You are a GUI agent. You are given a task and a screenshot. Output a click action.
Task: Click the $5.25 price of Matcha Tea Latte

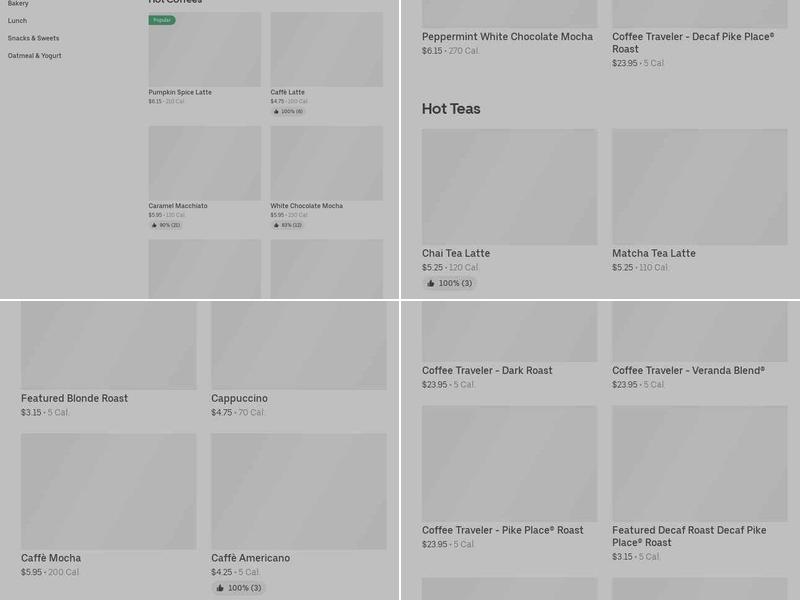622,267
